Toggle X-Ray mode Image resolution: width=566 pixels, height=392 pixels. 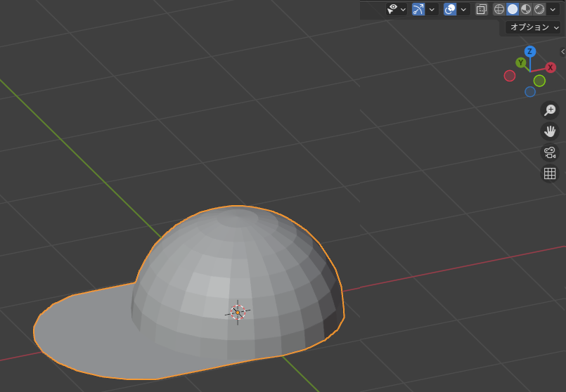[x=481, y=9]
